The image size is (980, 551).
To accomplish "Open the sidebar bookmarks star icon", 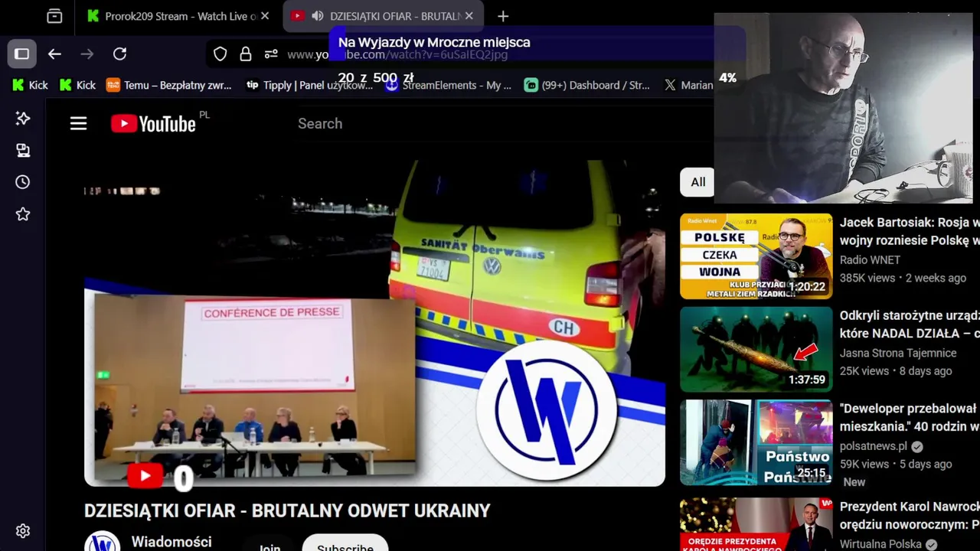I will 23,214.
